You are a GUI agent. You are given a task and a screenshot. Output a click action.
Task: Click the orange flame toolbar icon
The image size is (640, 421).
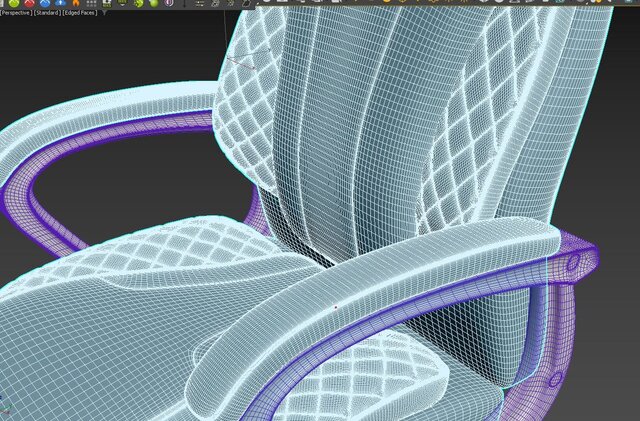pos(76,3)
